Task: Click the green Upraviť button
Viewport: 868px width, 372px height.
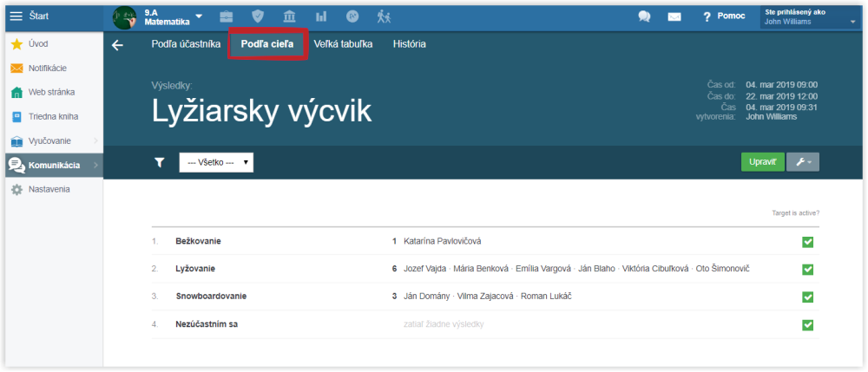Action: 761,162
